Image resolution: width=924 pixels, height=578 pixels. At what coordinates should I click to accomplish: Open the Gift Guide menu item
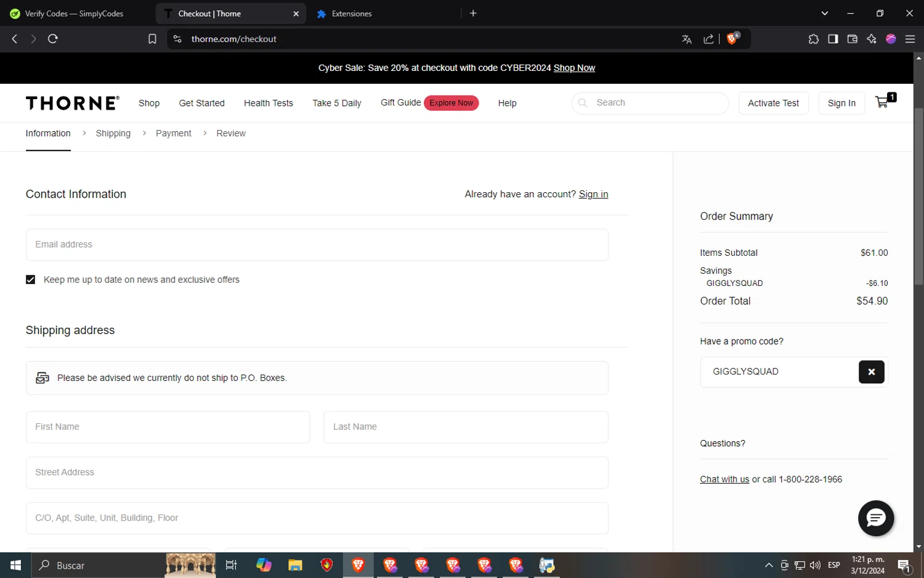click(400, 102)
